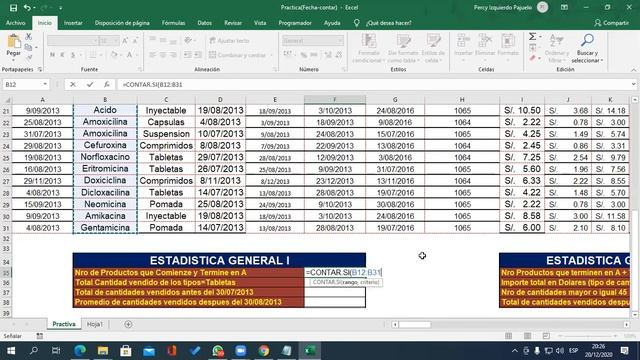Switch to Page Layout view in status bar

point(527,336)
